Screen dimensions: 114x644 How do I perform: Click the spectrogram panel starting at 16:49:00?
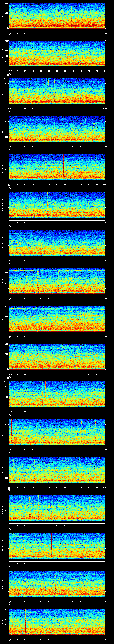[x=57, y=129]
